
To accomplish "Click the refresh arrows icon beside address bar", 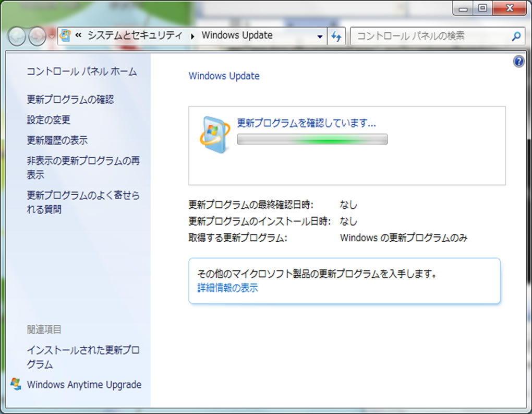I will (x=336, y=36).
